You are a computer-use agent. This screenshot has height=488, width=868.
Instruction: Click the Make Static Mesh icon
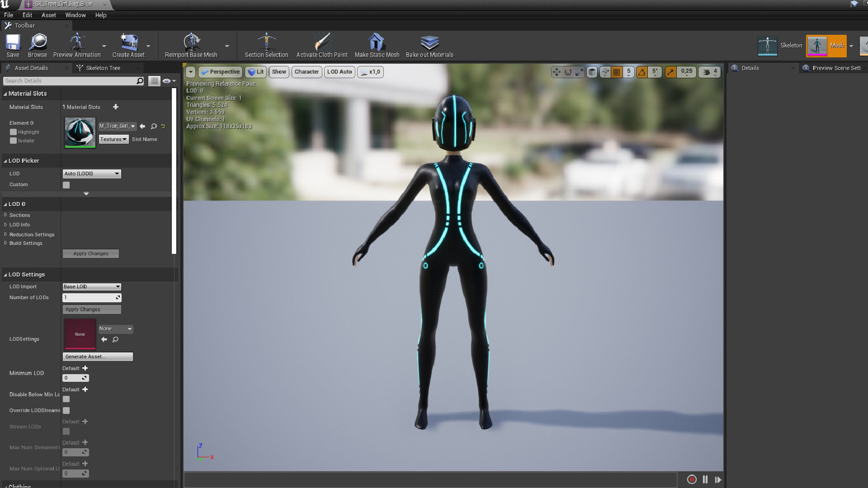coord(377,45)
